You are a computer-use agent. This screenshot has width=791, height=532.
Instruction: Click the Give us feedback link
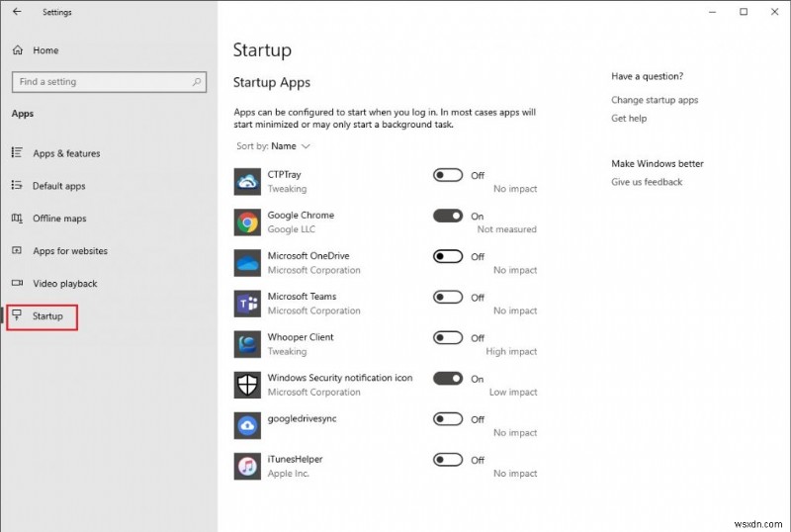[647, 182]
